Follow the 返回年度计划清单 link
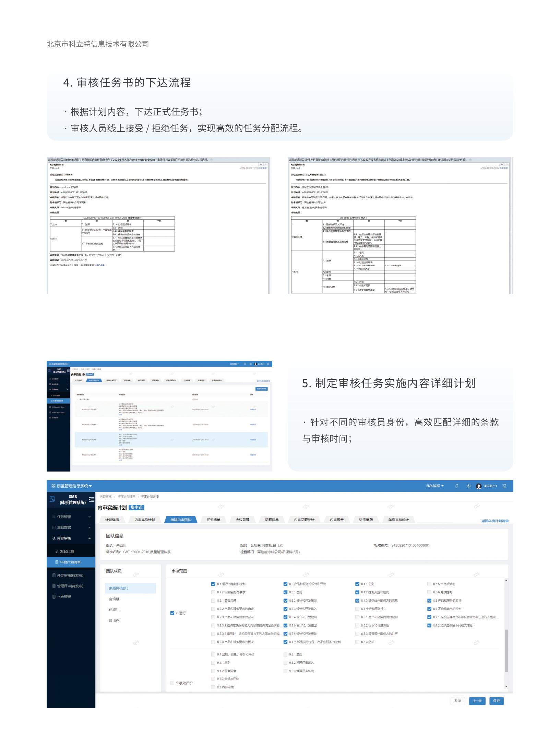 tap(495, 521)
